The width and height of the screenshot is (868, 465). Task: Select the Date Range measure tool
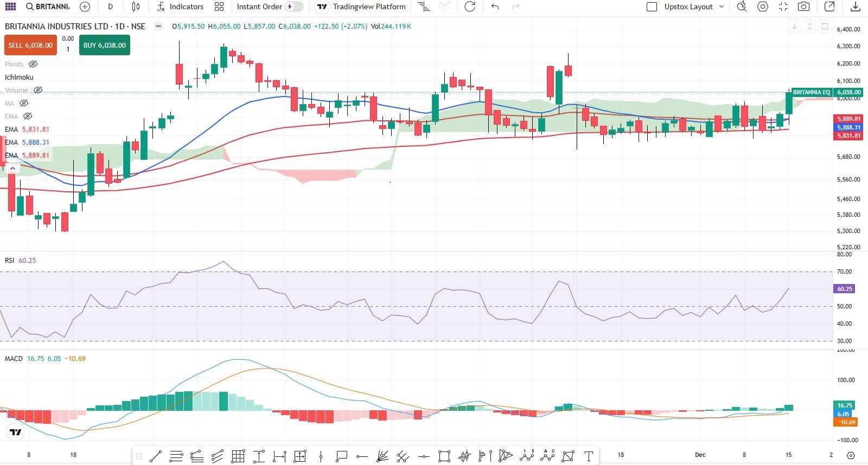pyautogui.click(x=279, y=456)
